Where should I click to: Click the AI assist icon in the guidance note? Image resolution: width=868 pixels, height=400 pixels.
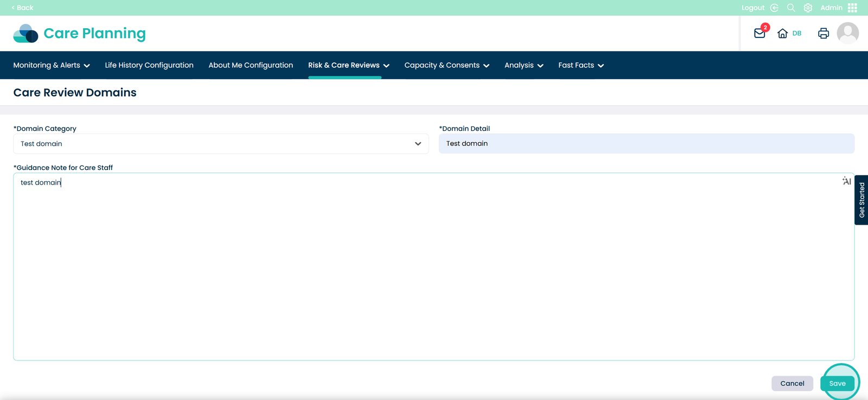846,181
